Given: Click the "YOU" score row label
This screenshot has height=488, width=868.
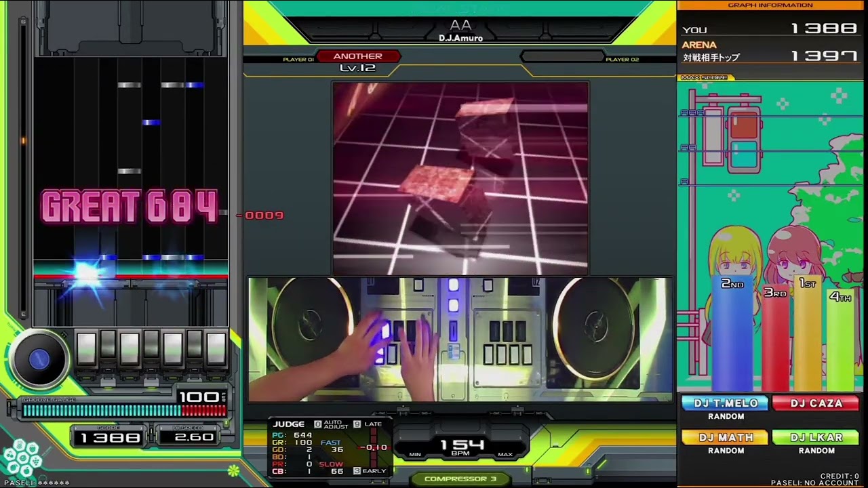Looking at the screenshot, I should [694, 30].
